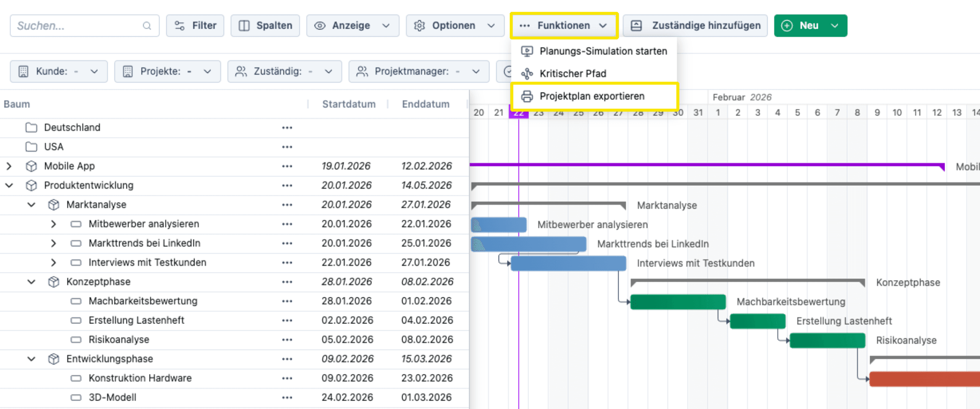Expand the Mitbewerber analysieren task
This screenshot has height=409, width=980.
53,224
